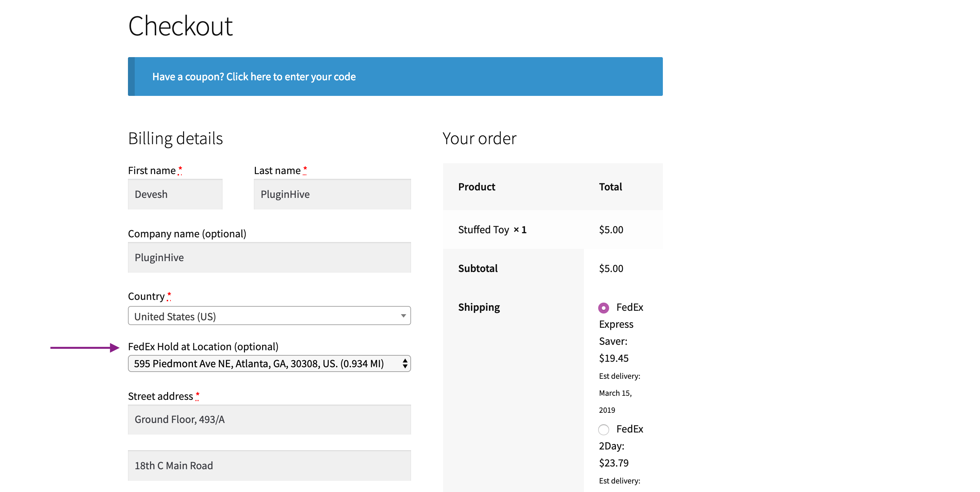Click the Shipping row label

click(478, 307)
